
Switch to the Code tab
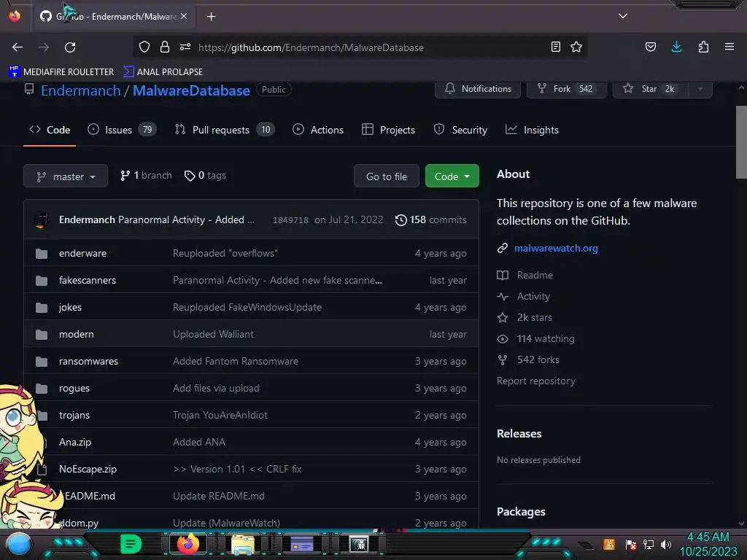coord(50,130)
